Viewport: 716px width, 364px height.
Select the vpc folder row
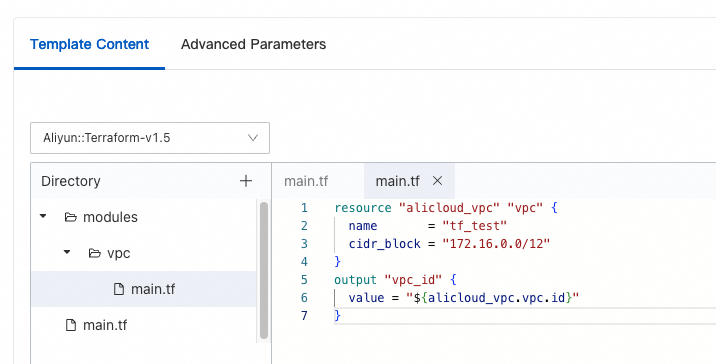pos(144,253)
